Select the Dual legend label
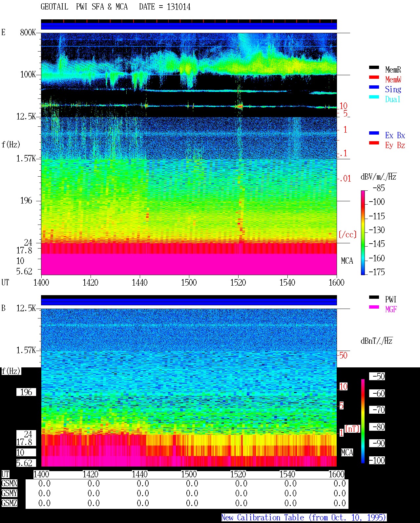Screen dimensions: 420x523 click(393, 99)
